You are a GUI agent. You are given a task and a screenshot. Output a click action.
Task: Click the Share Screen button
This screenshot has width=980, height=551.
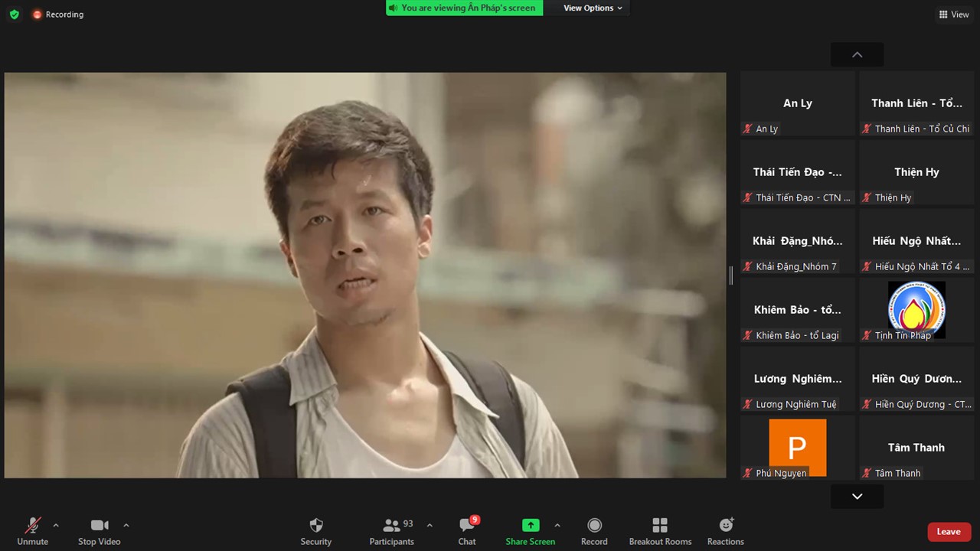[x=531, y=531]
